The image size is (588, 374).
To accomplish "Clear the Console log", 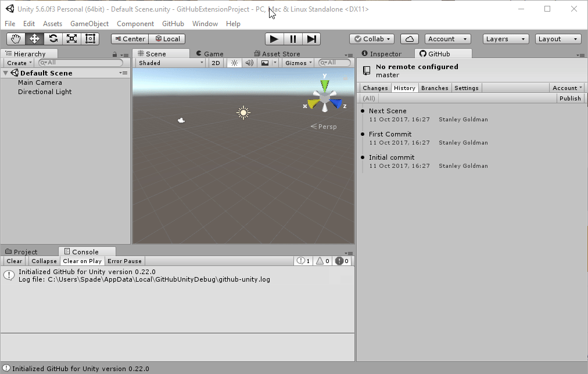I will [15, 261].
